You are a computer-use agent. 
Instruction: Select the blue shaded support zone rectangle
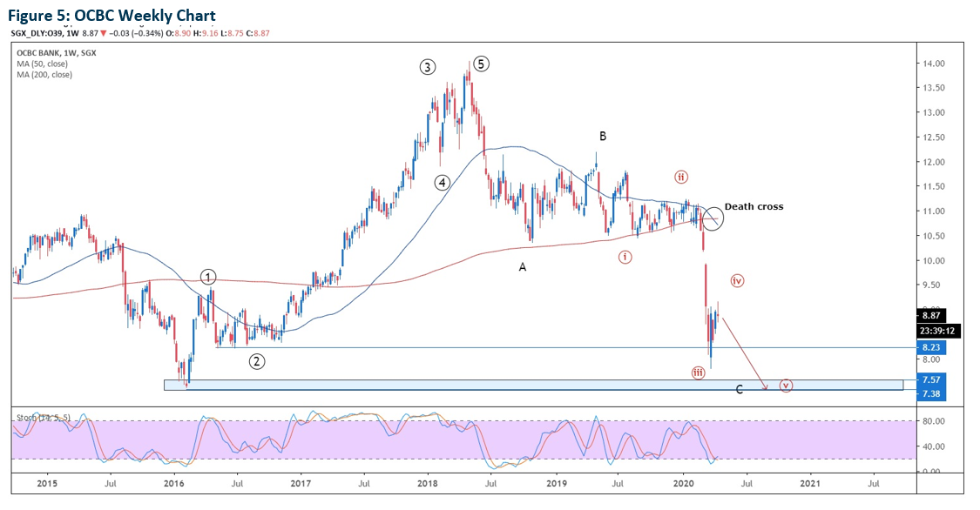click(x=534, y=386)
